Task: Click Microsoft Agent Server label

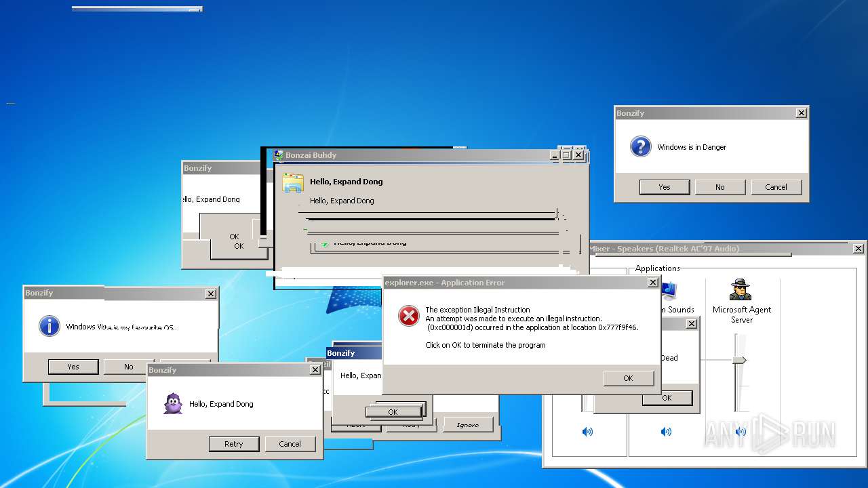Action: (x=742, y=314)
